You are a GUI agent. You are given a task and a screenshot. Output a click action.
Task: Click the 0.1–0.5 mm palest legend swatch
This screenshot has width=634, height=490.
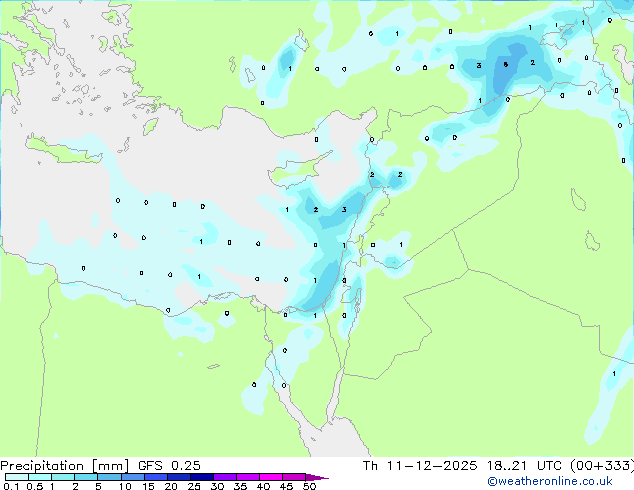pos(17,477)
